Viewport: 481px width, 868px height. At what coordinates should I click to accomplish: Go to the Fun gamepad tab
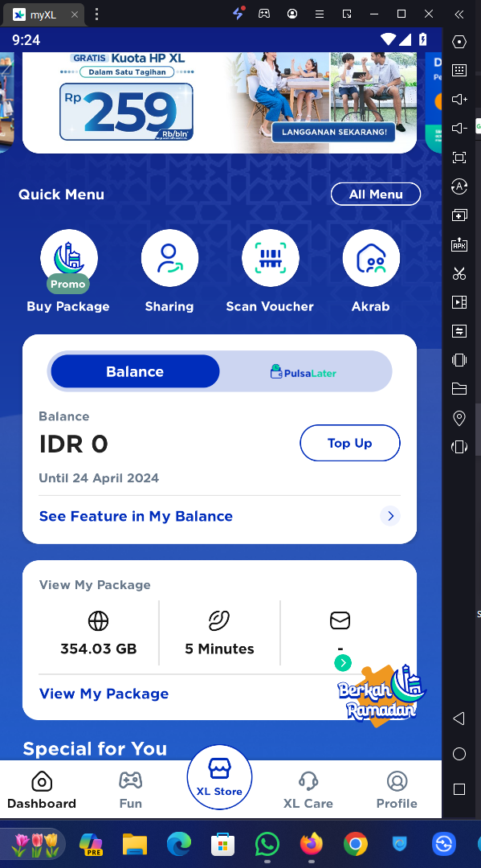coord(130,790)
